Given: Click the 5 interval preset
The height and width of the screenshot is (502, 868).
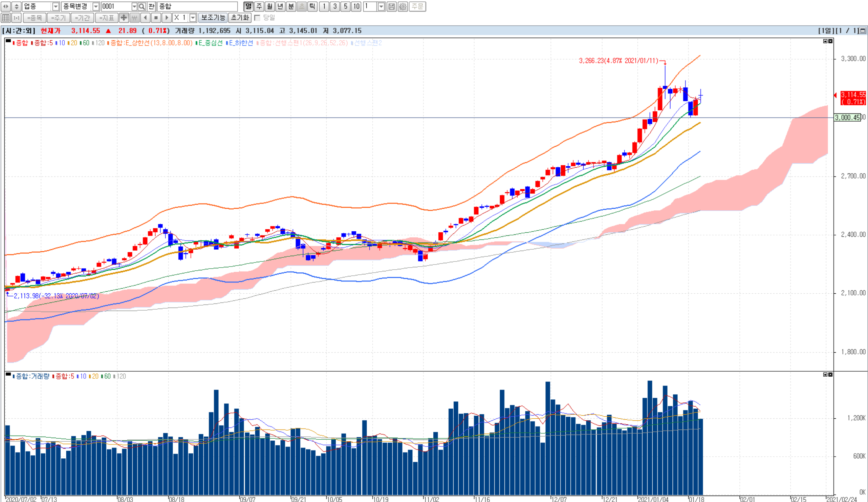Looking at the screenshot, I should (346, 6).
